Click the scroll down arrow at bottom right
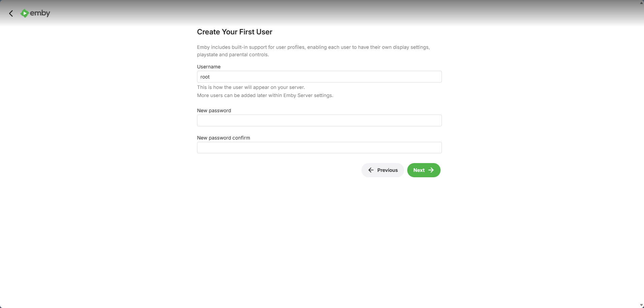Image resolution: width=644 pixels, height=308 pixels. tap(641, 305)
